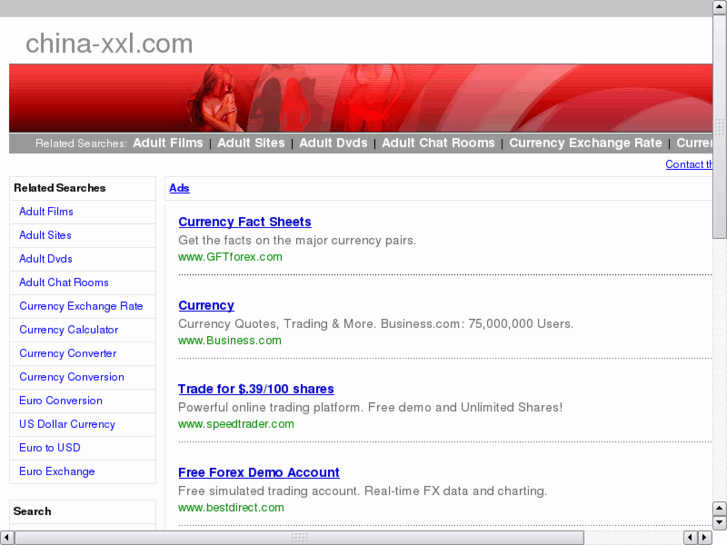Open Euro Exchange sidebar link

pos(57,471)
